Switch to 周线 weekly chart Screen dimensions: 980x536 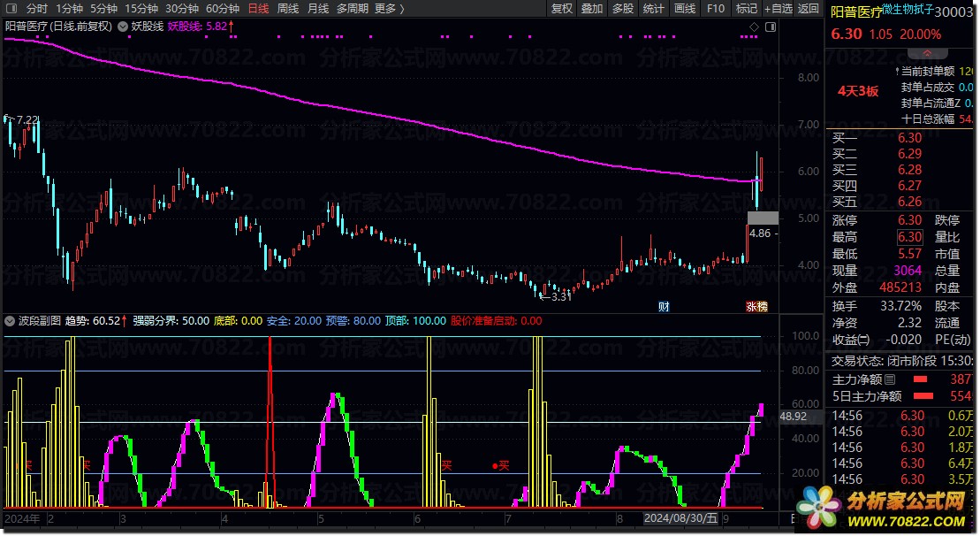(288, 9)
